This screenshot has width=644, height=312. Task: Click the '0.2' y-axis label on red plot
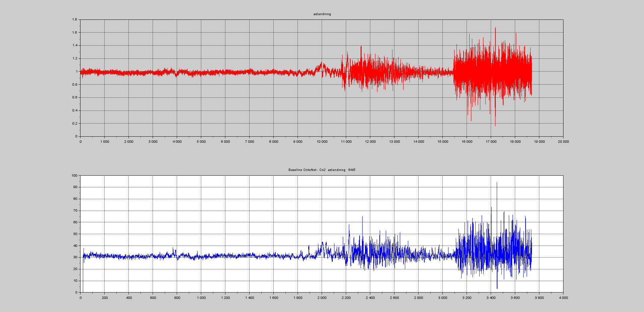pos(74,124)
